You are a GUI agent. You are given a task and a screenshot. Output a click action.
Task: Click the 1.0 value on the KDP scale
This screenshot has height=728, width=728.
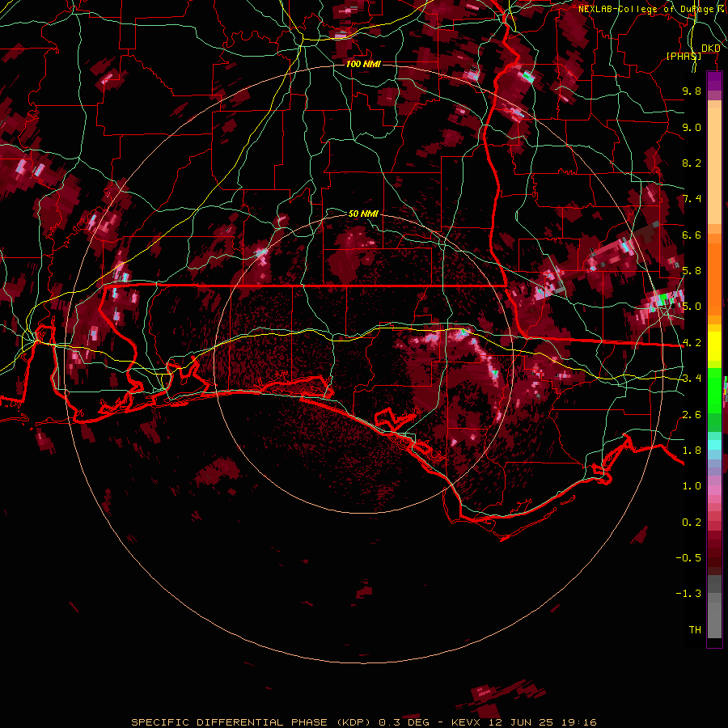(692, 486)
